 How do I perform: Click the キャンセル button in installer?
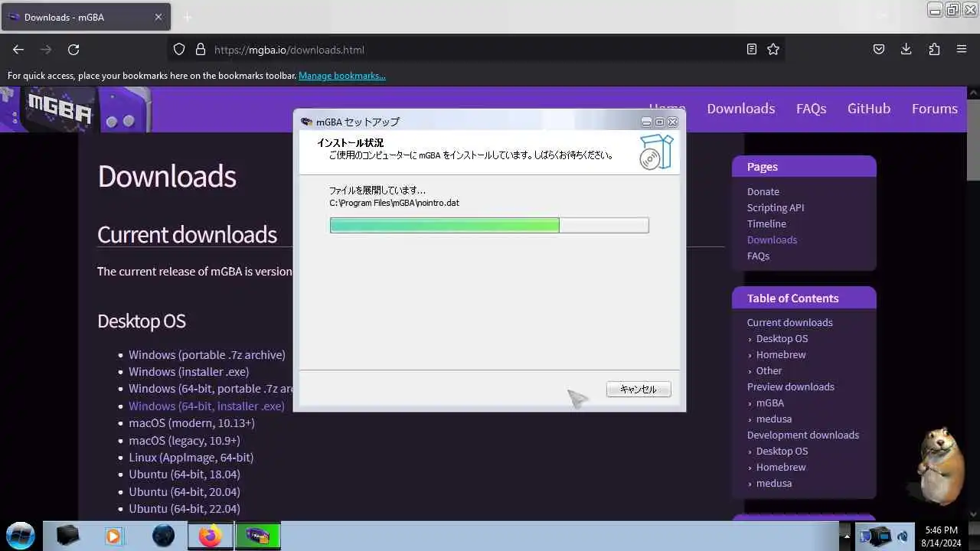click(639, 389)
